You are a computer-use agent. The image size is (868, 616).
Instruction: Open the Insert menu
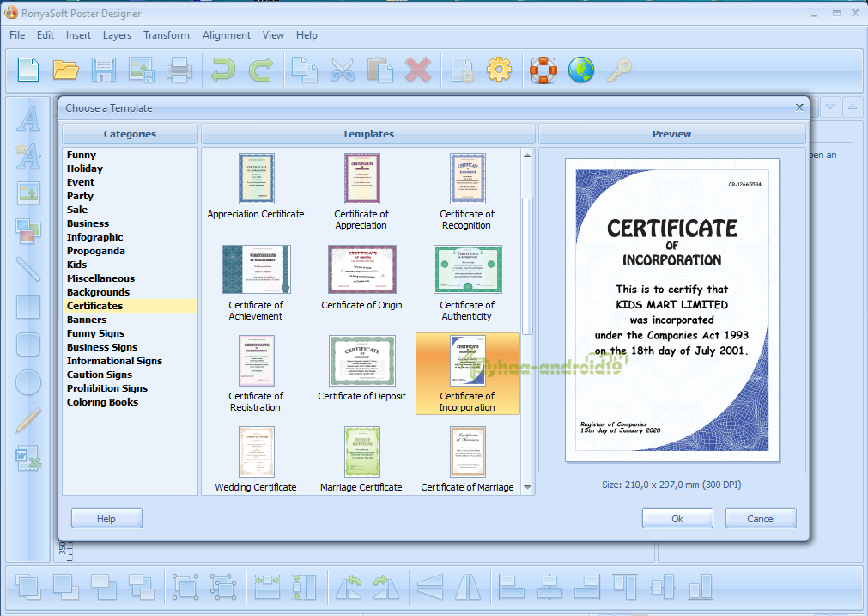78,35
